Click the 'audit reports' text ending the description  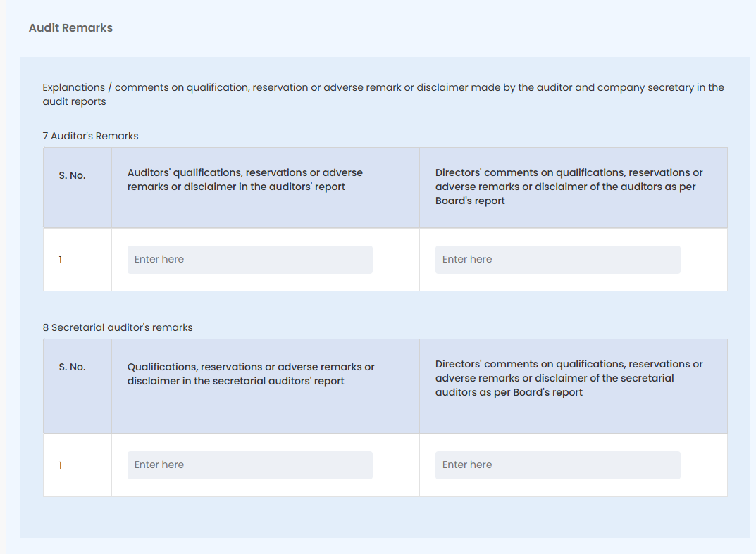(x=74, y=101)
